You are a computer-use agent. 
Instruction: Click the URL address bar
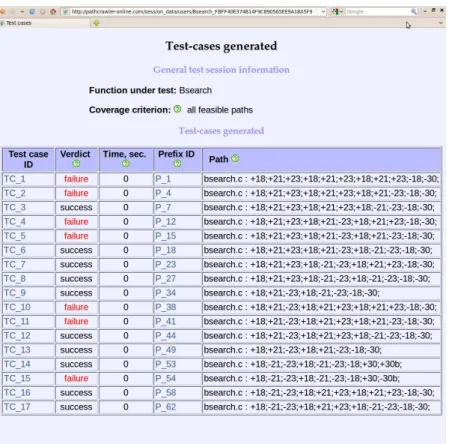point(192,12)
